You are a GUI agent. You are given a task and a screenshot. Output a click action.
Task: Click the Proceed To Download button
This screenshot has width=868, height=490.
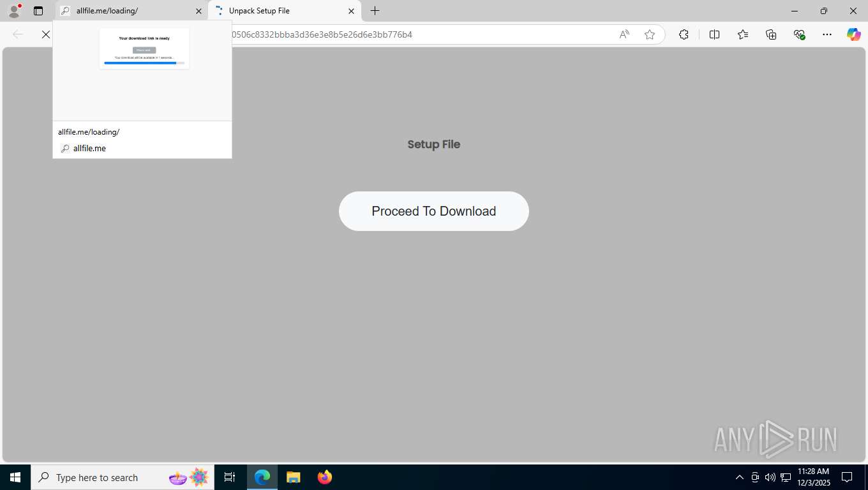[x=434, y=211]
